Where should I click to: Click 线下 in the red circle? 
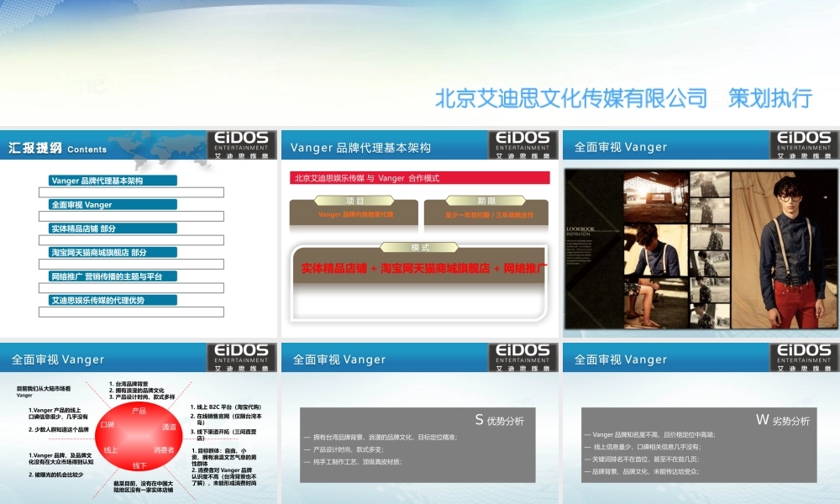coord(139,466)
